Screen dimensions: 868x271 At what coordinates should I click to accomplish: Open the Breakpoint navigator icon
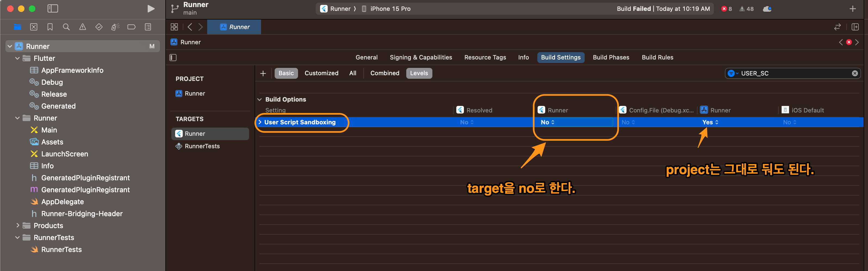click(131, 27)
